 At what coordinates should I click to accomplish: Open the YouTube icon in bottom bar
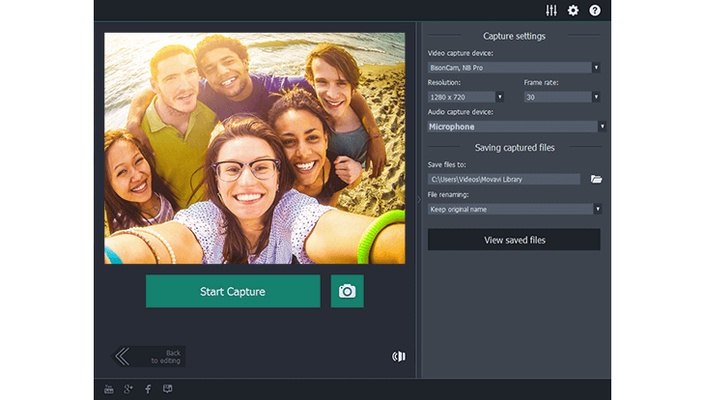coord(109,389)
